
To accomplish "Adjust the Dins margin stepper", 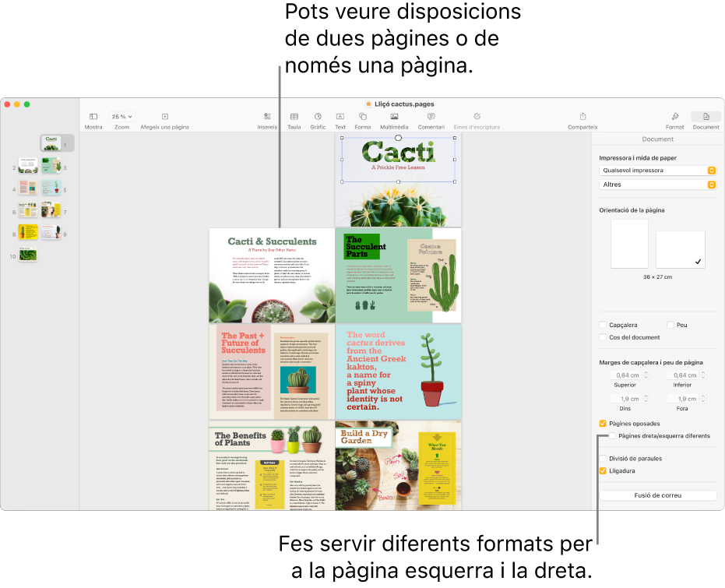I will pos(646,399).
